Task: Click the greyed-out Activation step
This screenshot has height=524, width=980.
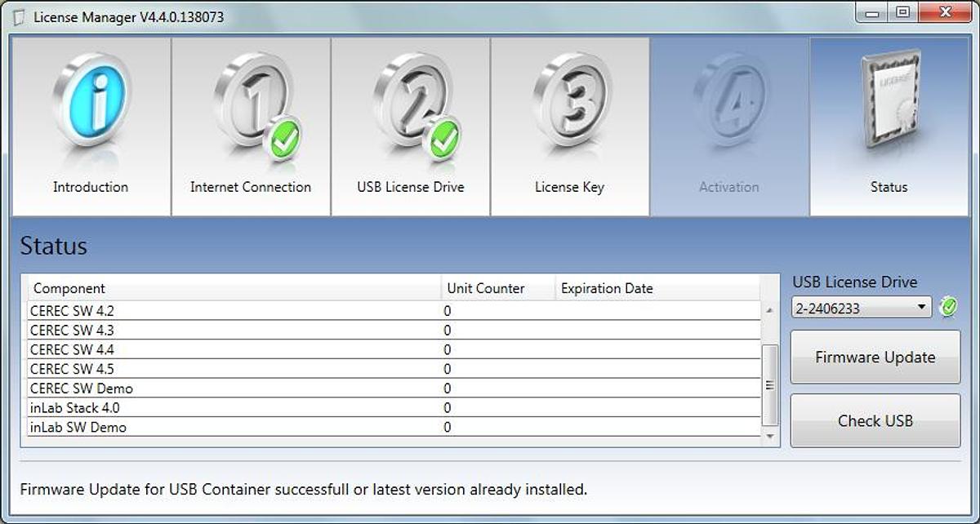Action: [x=729, y=127]
